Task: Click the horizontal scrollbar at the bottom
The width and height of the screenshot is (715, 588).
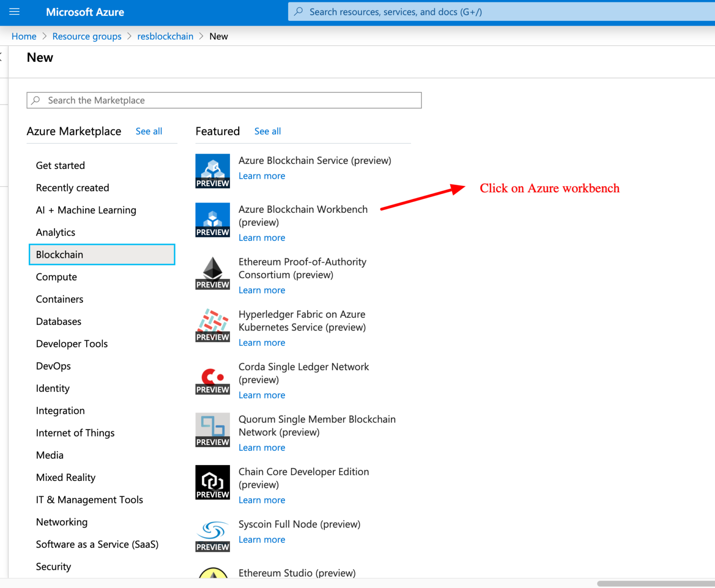Action: pyautogui.click(x=652, y=581)
